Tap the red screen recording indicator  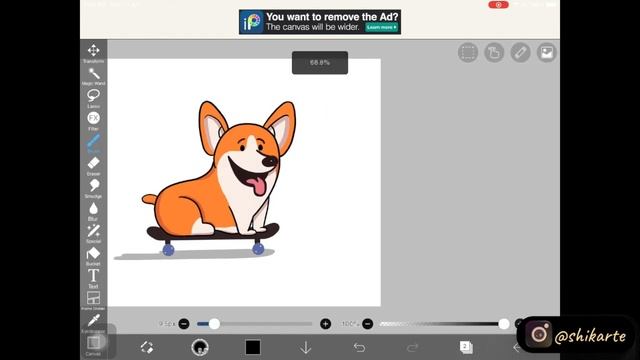pyautogui.click(x=498, y=4)
